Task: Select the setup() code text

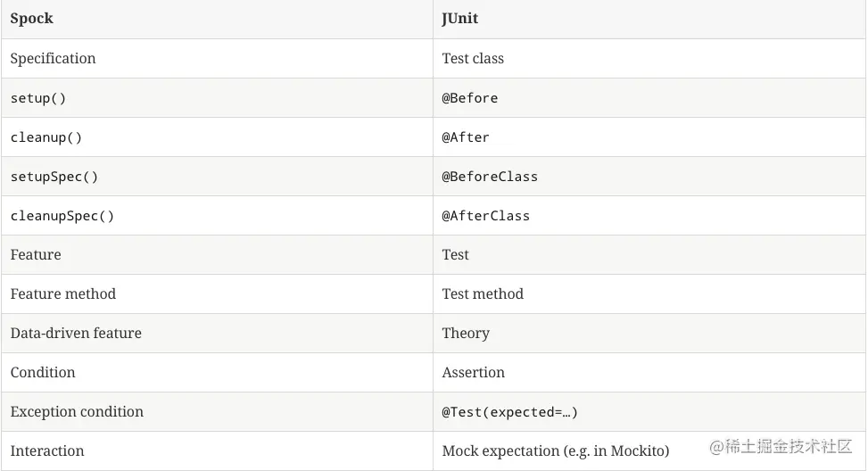Action: pyautogui.click(x=38, y=98)
